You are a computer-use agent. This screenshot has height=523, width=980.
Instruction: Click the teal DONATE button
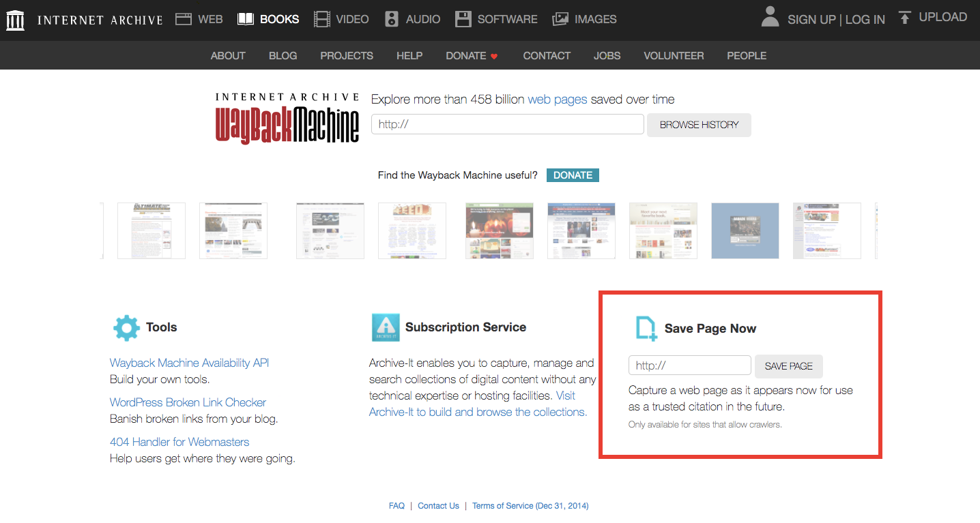(x=573, y=175)
